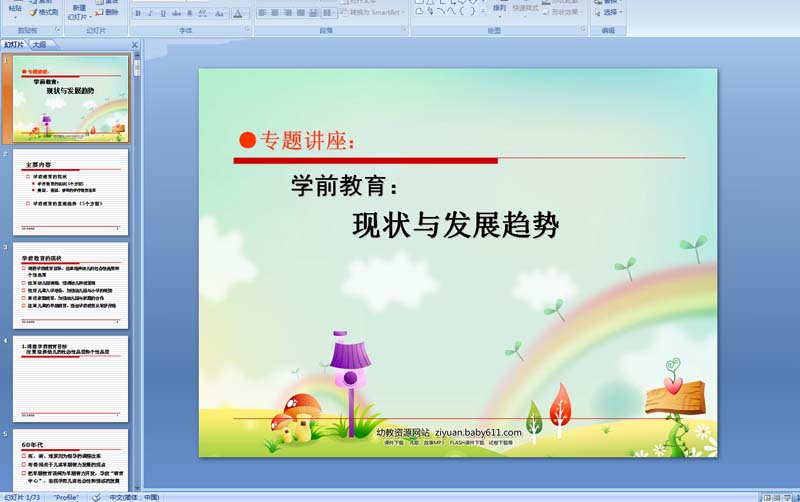Open the Arrange (排列) dropdown
This screenshot has height=502, width=800.
tap(499, 10)
